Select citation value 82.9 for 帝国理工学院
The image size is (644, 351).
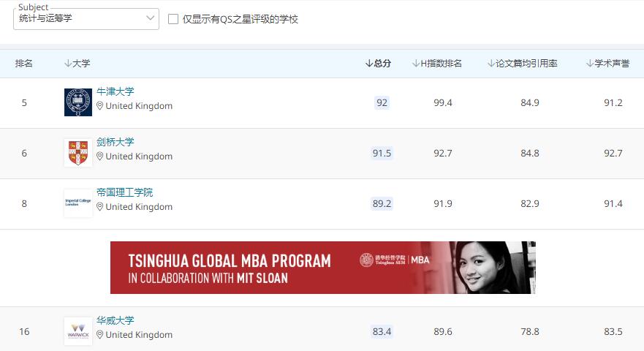(x=530, y=204)
